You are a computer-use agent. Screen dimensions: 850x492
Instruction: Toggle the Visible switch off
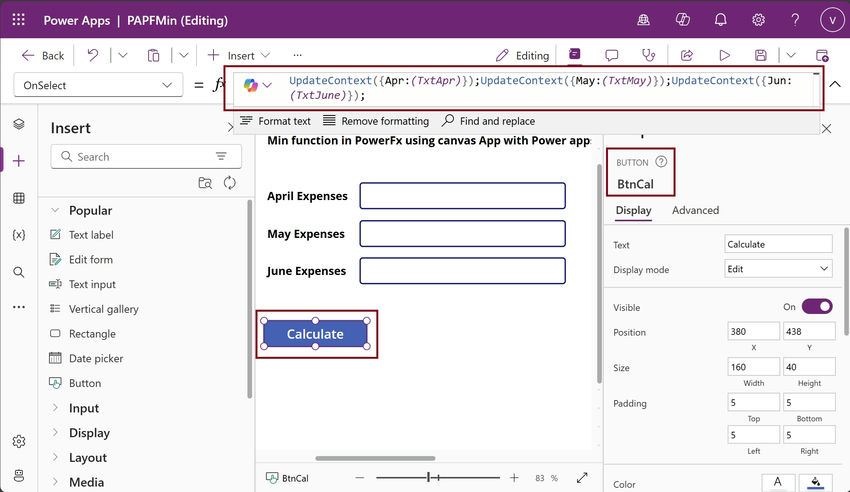click(817, 307)
